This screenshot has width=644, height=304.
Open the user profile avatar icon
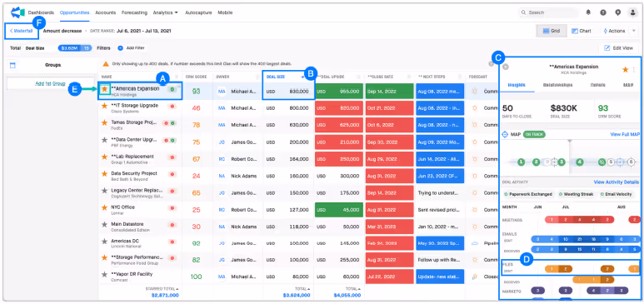(633, 12)
